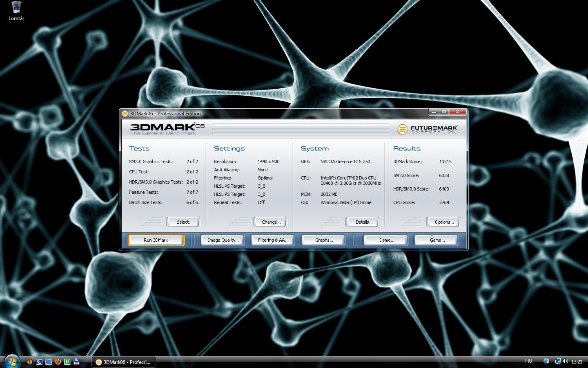Select the 3DMark06 taskbar button
The width and height of the screenshot is (588, 368).
pos(124,362)
